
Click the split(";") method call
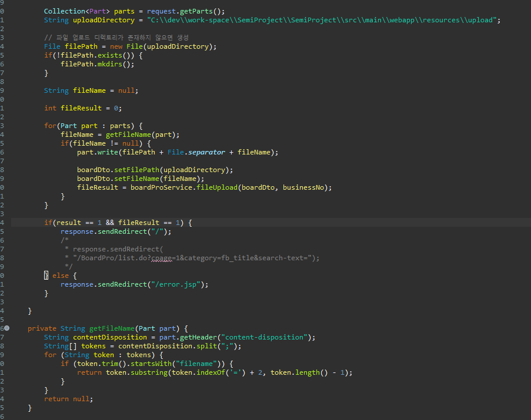tap(217, 346)
